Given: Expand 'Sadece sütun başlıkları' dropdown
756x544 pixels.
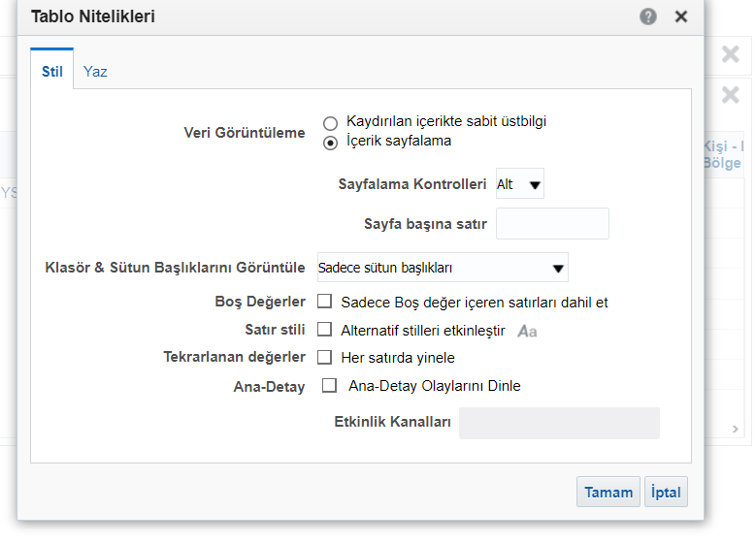Looking at the screenshot, I should pos(443,268).
